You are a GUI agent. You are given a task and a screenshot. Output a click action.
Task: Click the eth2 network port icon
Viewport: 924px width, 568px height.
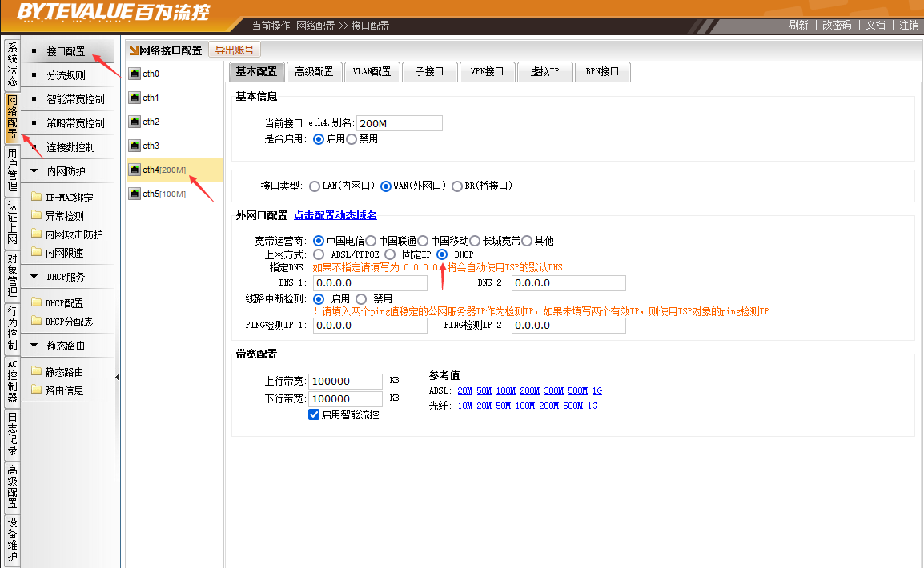(135, 122)
